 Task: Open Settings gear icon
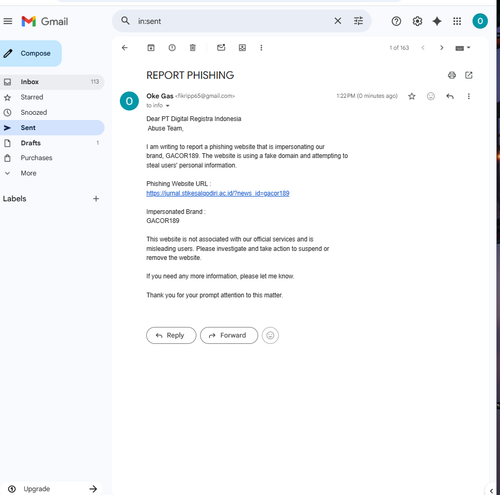click(x=417, y=21)
